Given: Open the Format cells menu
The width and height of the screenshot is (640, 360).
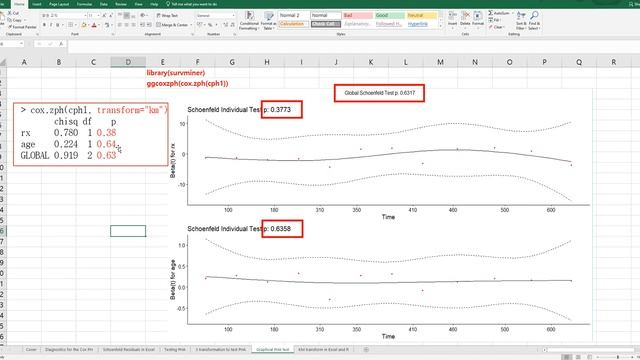Looking at the screenshot, I should (x=478, y=19).
